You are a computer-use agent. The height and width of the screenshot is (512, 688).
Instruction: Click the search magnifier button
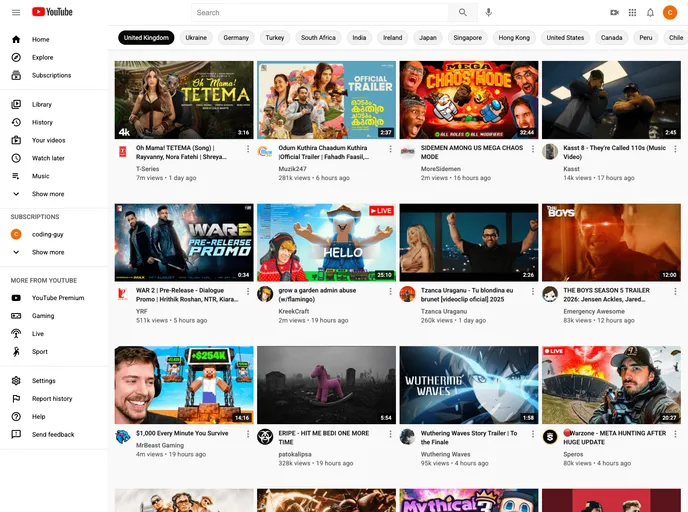coord(462,12)
